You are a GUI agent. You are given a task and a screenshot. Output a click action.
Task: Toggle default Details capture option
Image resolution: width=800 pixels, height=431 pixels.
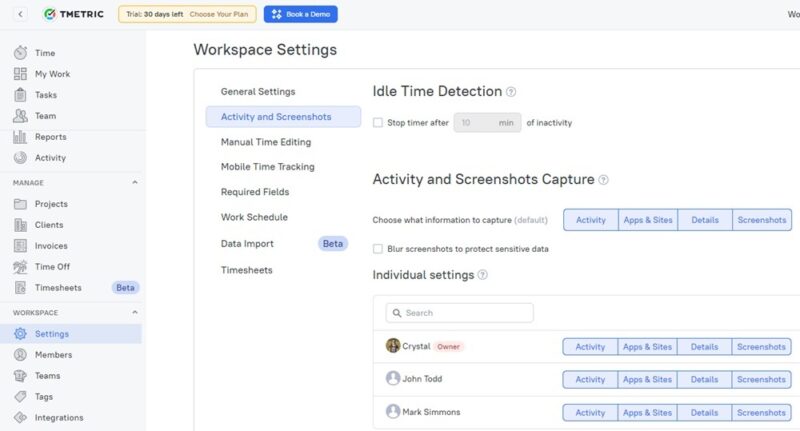point(705,220)
